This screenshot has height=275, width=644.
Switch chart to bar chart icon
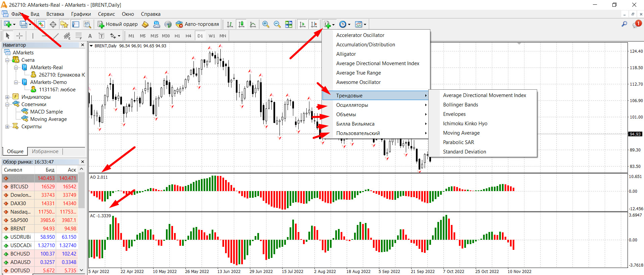pos(230,24)
